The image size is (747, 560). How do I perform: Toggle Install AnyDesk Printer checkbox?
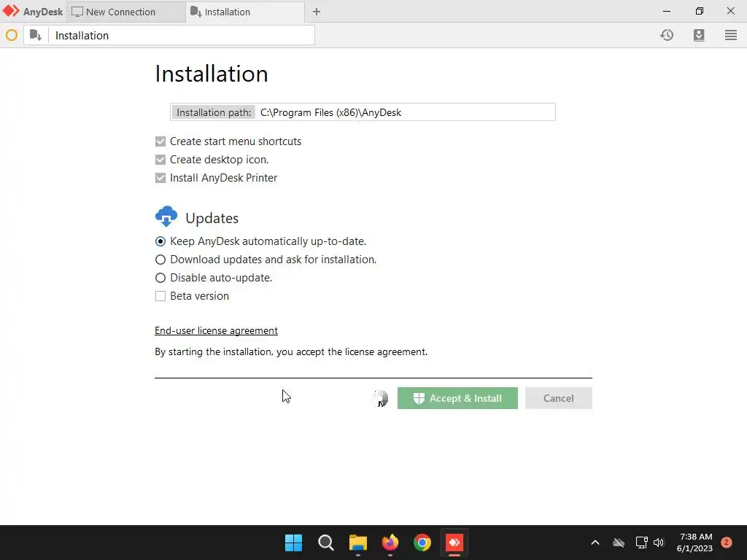[160, 178]
